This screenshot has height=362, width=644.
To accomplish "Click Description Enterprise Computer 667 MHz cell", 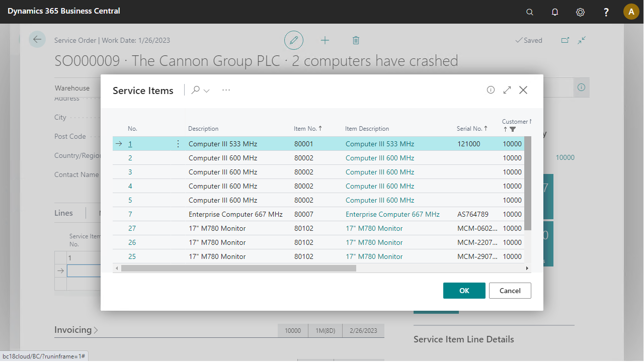I will tap(235, 214).
